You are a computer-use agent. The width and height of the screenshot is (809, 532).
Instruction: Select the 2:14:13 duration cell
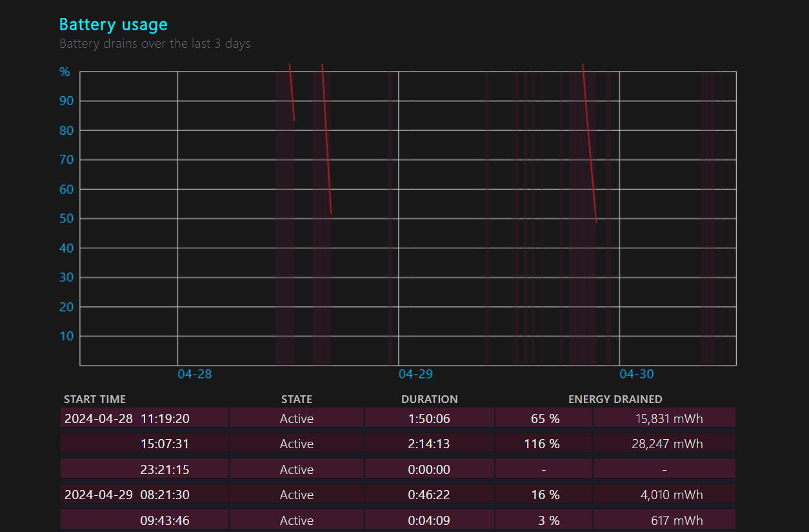[429, 444]
